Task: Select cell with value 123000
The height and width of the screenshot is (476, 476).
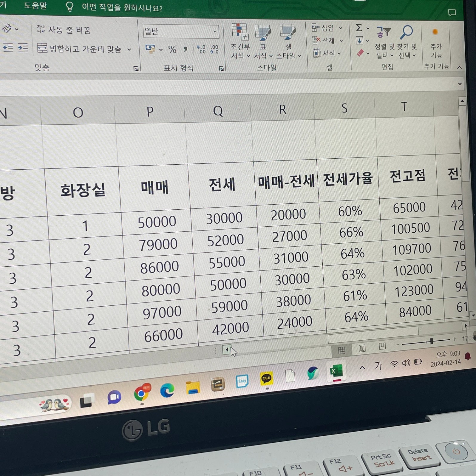Action: [x=414, y=290]
